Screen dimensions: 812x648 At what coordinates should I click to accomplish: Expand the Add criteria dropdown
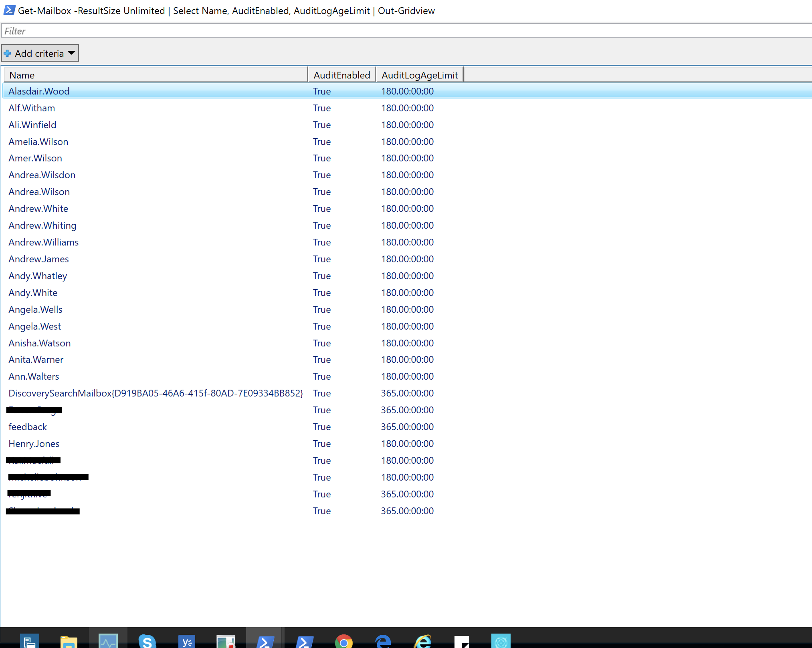pyautogui.click(x=71, y=53)
